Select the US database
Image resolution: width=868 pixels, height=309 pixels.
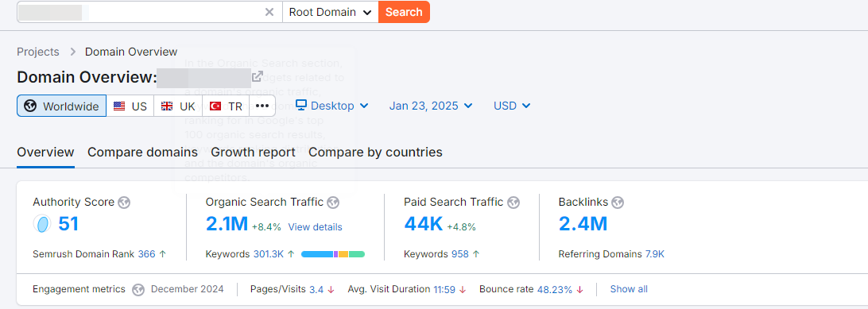tap(130, 106)
